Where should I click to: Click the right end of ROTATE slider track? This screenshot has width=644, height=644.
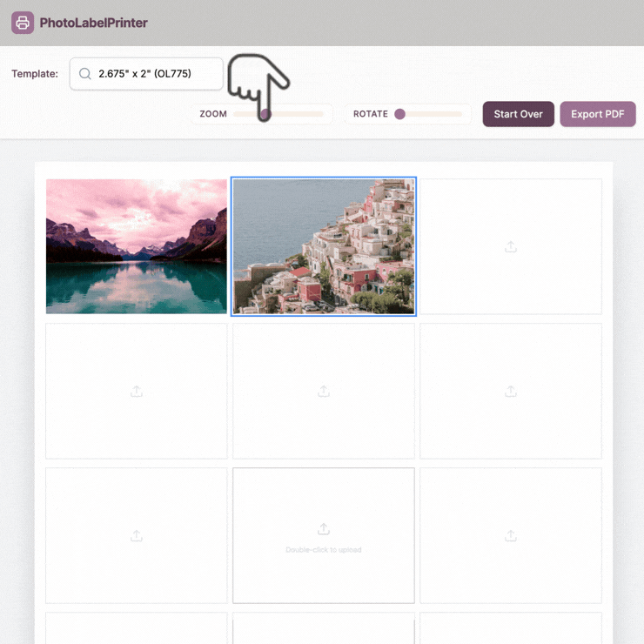(x=459, y=114)
